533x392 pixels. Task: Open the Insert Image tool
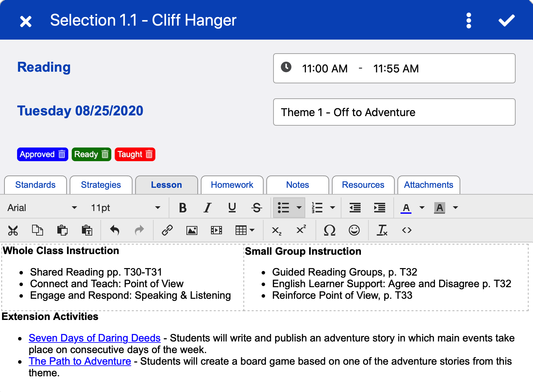pyautogui.click(x=192, y=230)
